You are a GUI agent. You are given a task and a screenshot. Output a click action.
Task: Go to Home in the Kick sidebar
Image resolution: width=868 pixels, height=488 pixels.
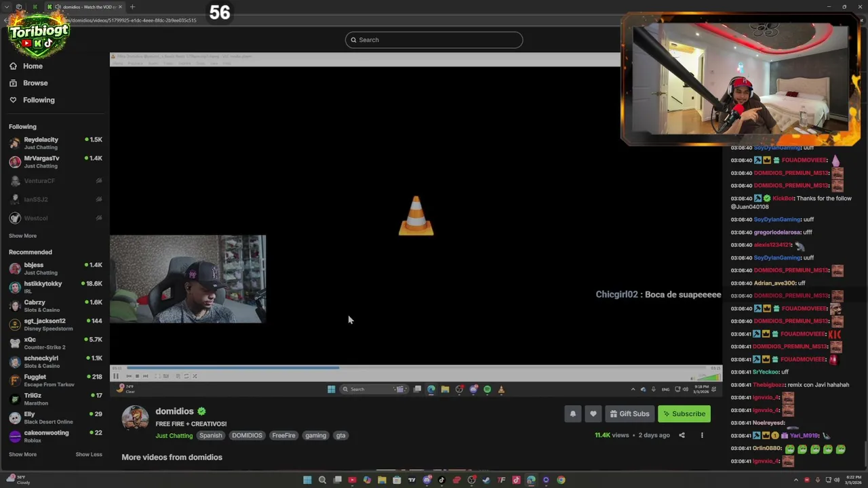[x=26, y=66]
